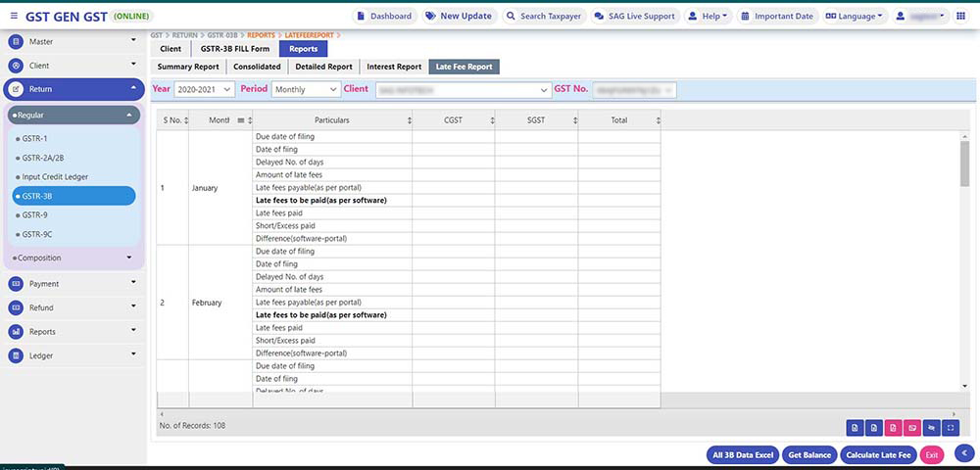Open the Month column menu icon
This screenshot has width=980, height=470.
point(241,120)
